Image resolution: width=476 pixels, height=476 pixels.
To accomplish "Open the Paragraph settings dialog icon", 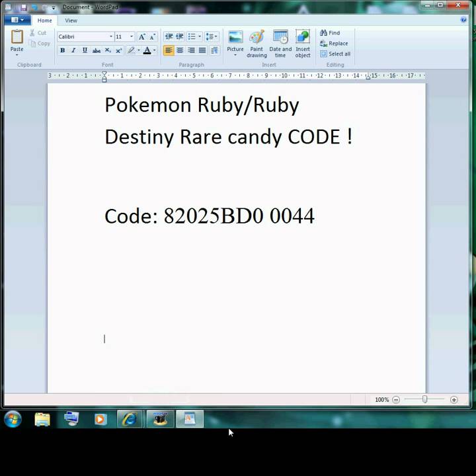I will 214,50.
